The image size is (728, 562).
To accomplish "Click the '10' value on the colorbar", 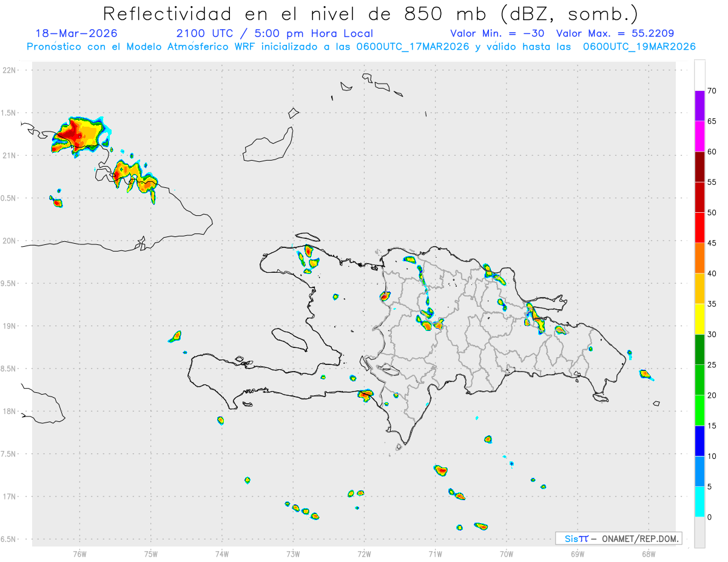I will [x=712, y=457].
